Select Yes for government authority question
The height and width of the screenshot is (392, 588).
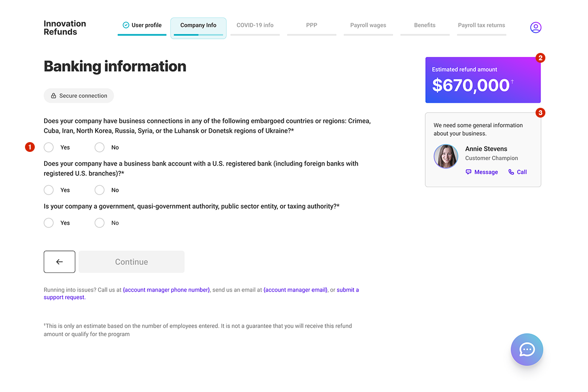click(x=49, y=223)
